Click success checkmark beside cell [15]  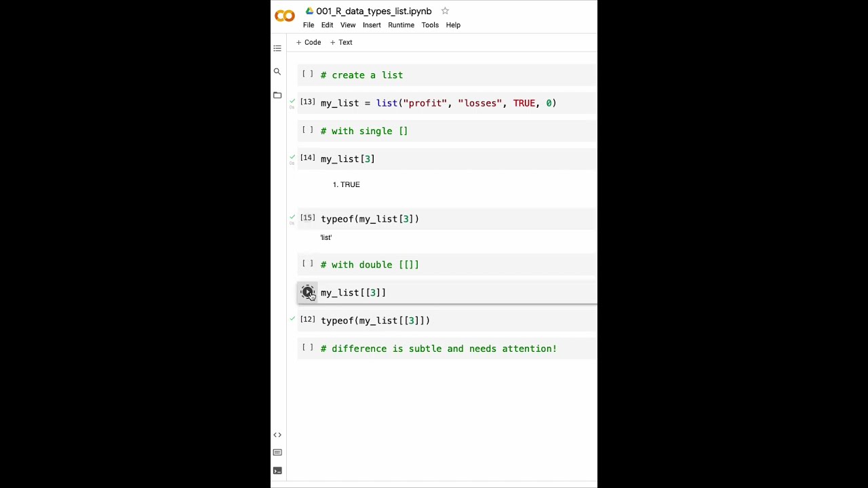pyautogui.click(x=292, y=217)
